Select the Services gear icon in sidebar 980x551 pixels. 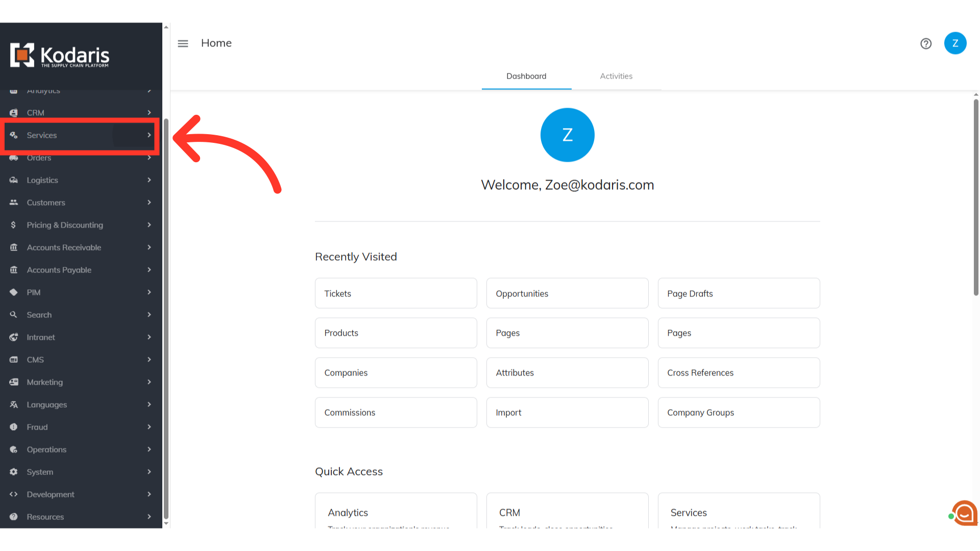14,135
